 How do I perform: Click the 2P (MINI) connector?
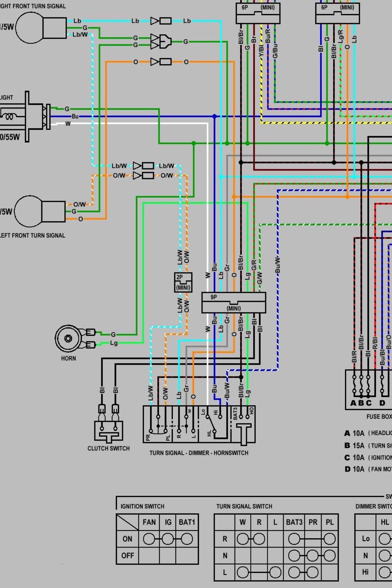183,282
